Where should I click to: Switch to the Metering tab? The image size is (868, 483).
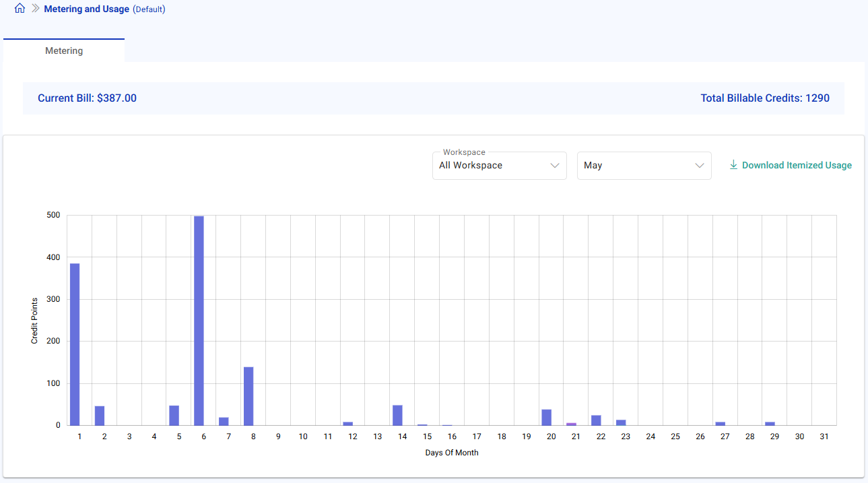[64, 51]
